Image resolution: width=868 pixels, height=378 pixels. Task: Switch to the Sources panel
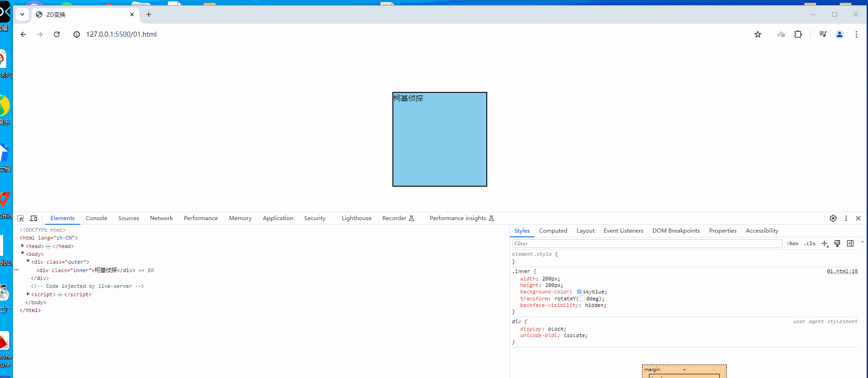128,218
